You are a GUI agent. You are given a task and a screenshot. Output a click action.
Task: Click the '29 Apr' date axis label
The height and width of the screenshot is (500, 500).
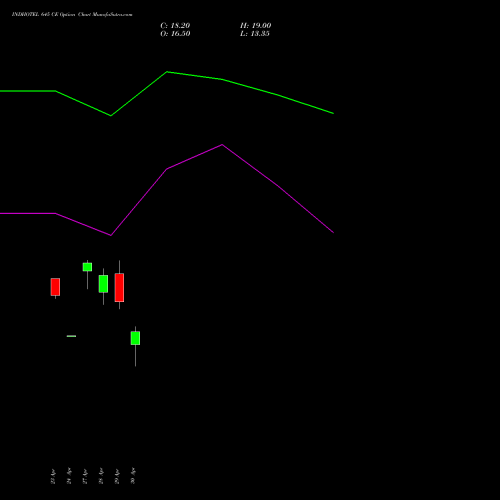click(117, 476)
